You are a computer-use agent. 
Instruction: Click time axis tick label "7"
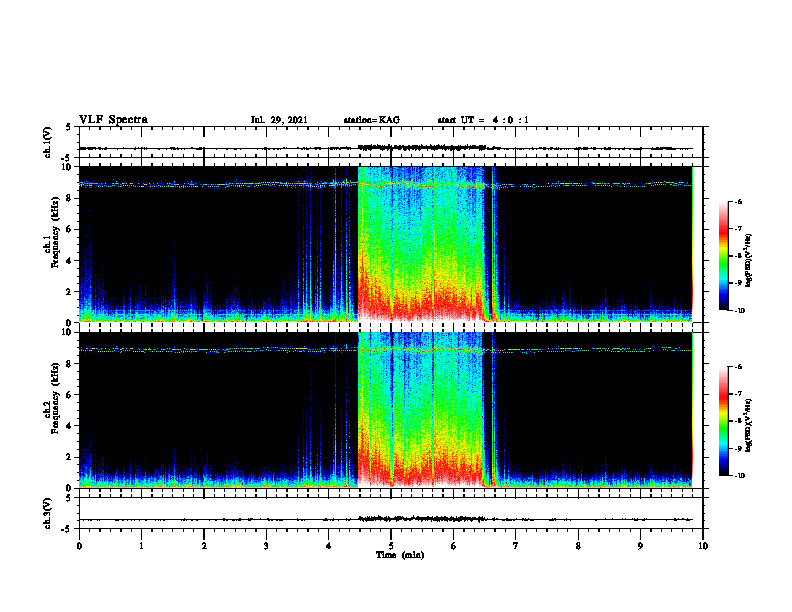tap(516, 546)
